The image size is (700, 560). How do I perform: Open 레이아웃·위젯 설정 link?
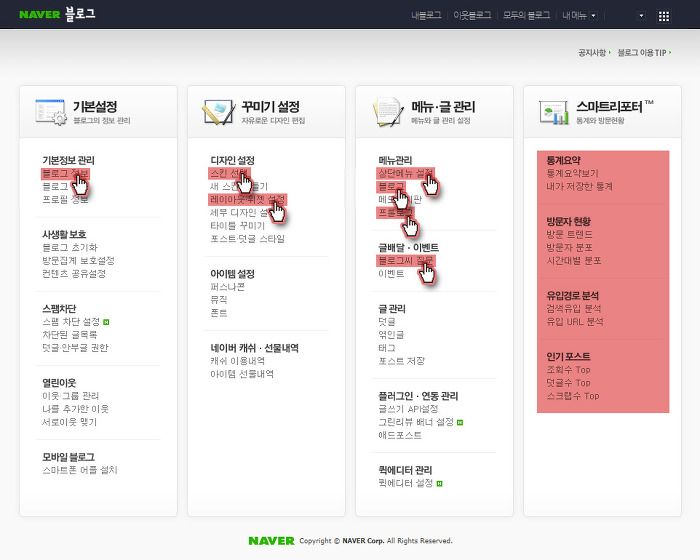click(248, 199)
